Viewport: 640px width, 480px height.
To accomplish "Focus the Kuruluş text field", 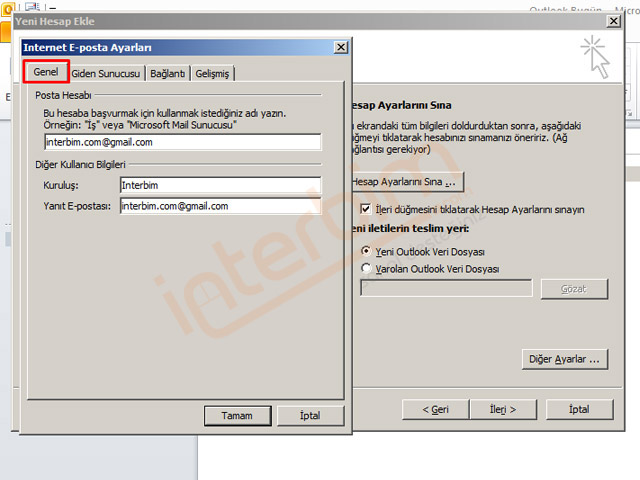I will tap(219, 185).
